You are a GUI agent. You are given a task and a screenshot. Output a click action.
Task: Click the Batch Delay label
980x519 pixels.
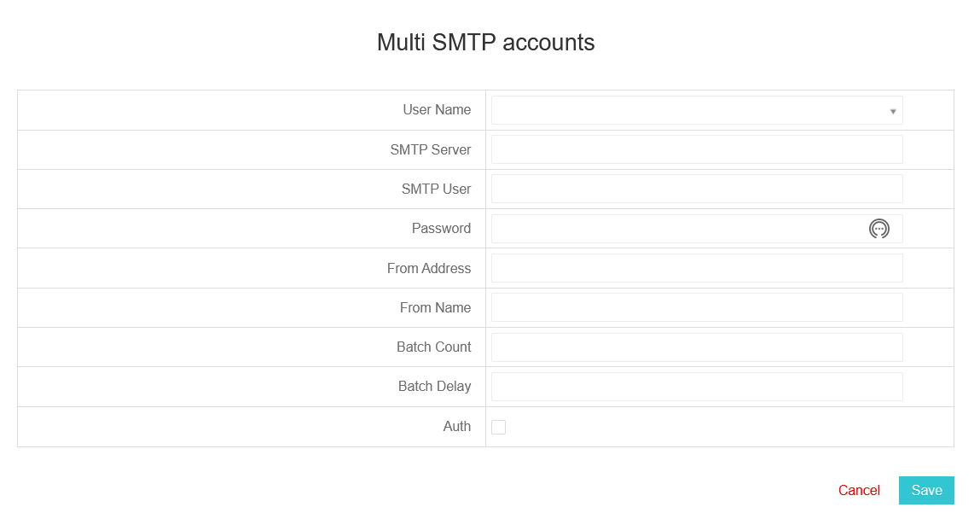coord(434,387)
